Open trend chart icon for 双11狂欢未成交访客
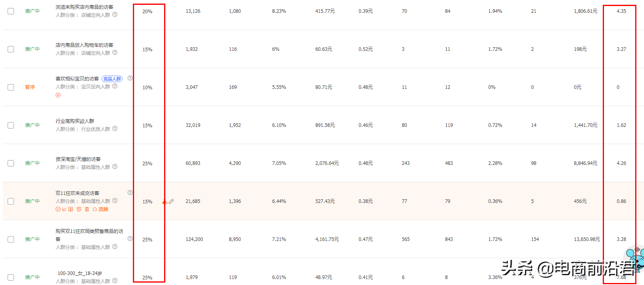 (64, 209)
